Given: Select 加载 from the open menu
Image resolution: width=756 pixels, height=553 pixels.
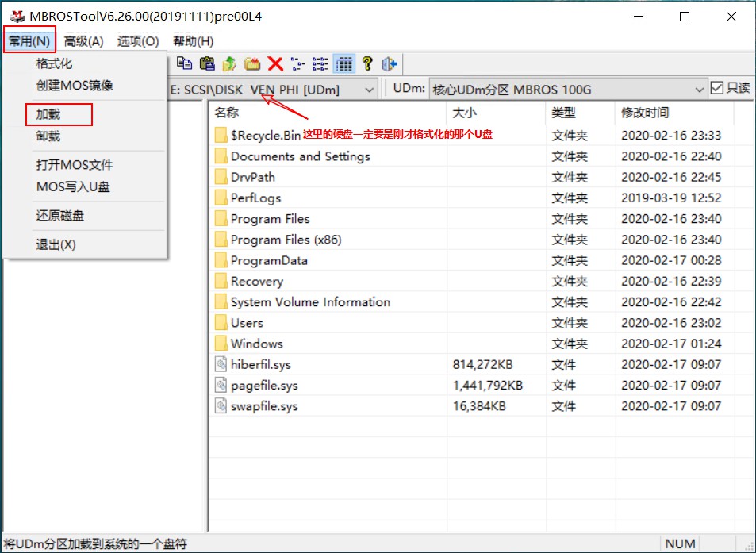Looking at the screenshot, I should [x=48, y=115].
